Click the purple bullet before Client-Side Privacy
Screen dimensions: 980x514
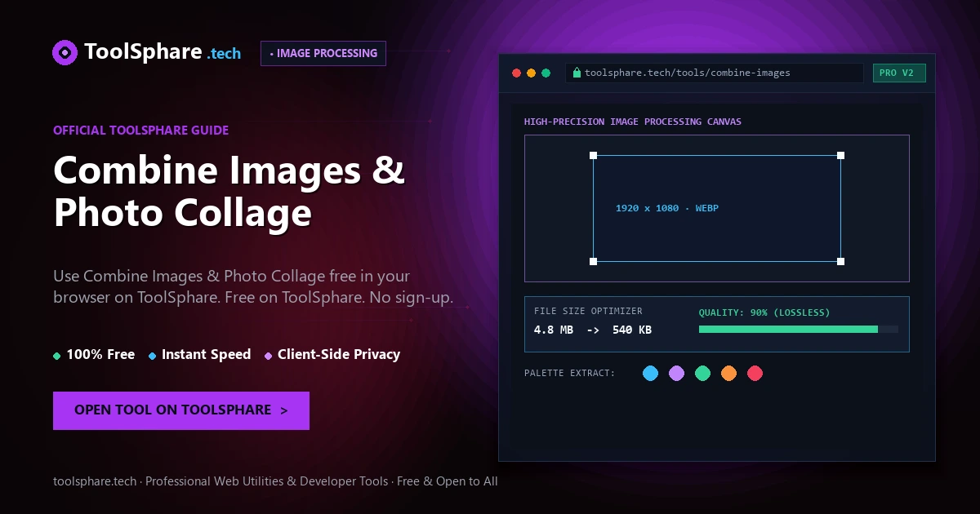(x=269, y=356)
